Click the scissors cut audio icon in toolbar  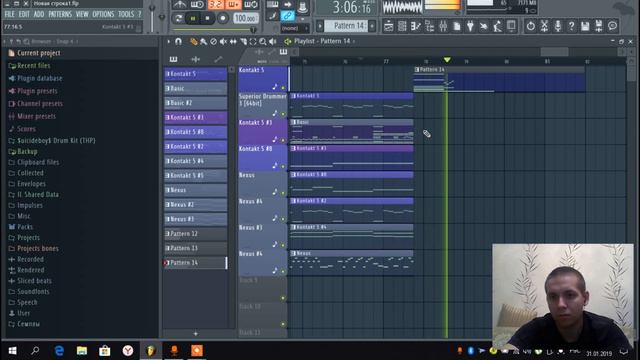point(544,27)
